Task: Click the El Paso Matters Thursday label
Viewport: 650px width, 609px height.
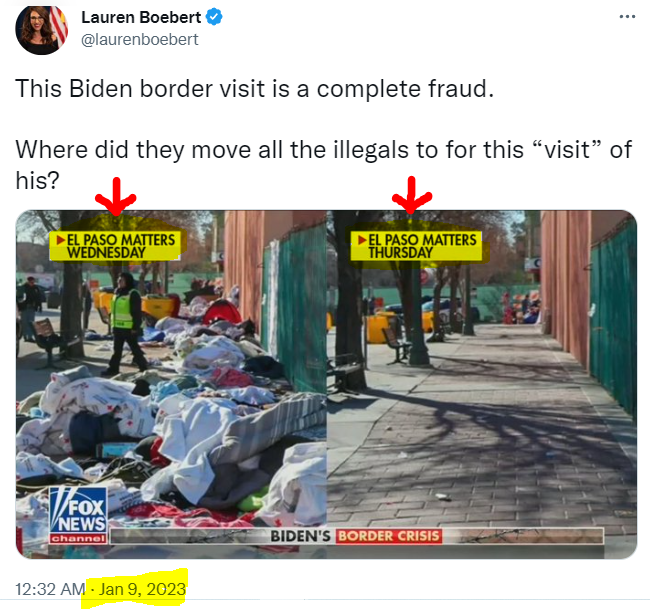Action: tap(417, 246)
